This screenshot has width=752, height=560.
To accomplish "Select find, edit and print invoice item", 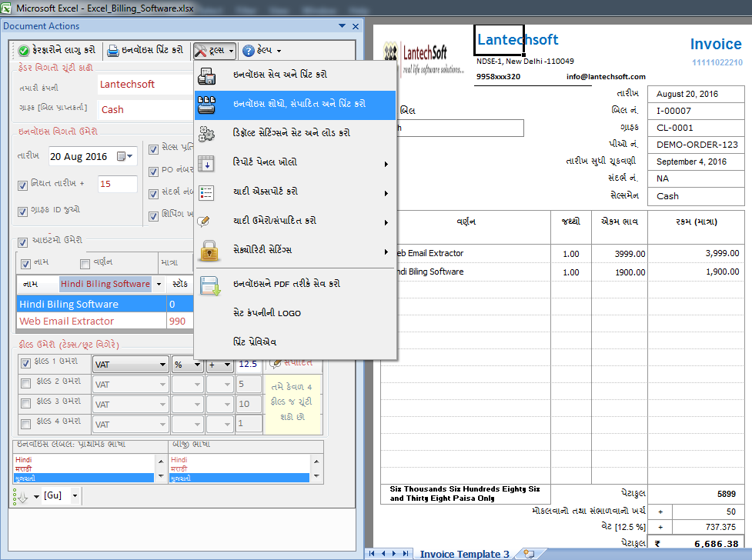I will [295, 105].
